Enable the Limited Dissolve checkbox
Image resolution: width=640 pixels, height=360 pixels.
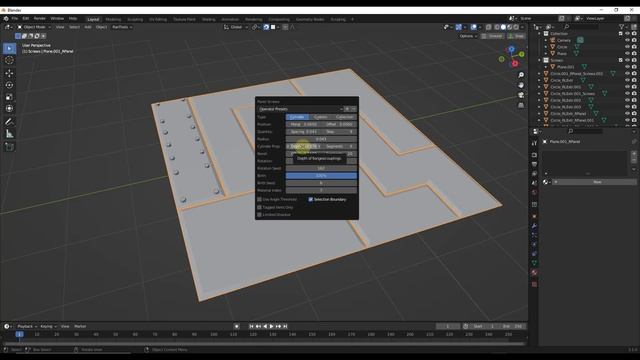(x=259, y=215)
